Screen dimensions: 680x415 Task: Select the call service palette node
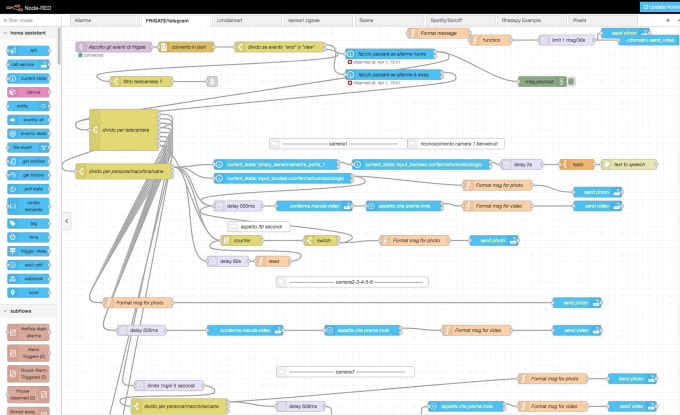pos(28,65)
